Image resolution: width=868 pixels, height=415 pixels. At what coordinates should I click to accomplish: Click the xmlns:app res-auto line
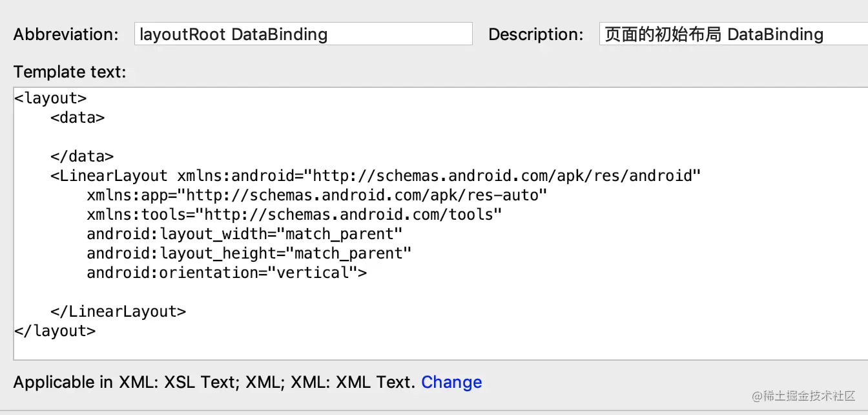tap(316, 195)
